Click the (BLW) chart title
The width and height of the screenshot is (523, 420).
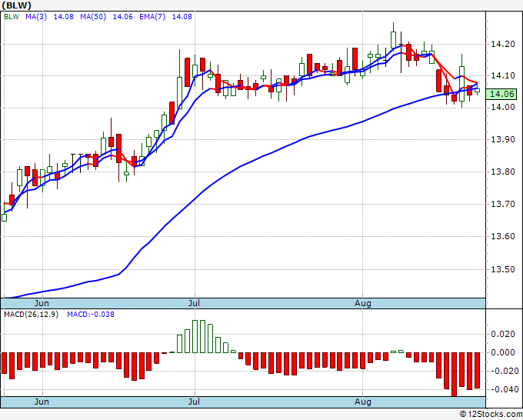pyautogui.click(x=16, y=5)
